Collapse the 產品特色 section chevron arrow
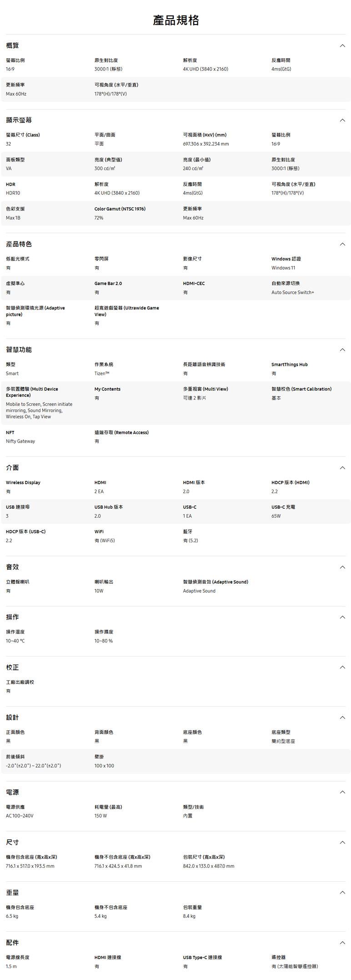351x980 pixels. (x=342, y=244)
